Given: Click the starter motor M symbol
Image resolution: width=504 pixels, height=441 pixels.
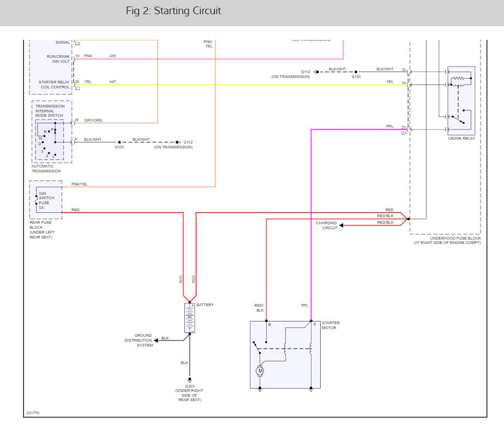Looking at the screenshot, I should tap(260, 371).
